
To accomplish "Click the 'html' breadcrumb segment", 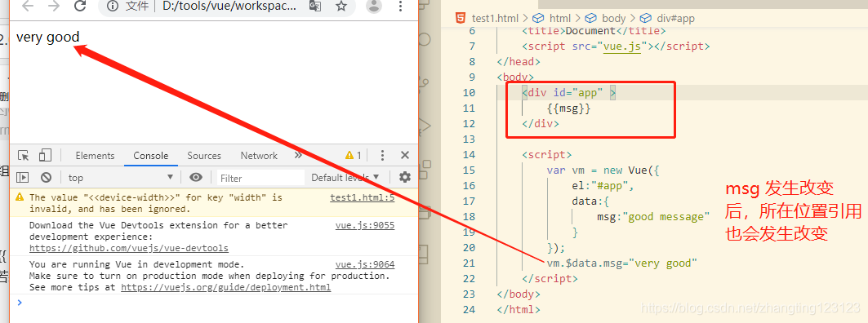I will pos(559,18).
